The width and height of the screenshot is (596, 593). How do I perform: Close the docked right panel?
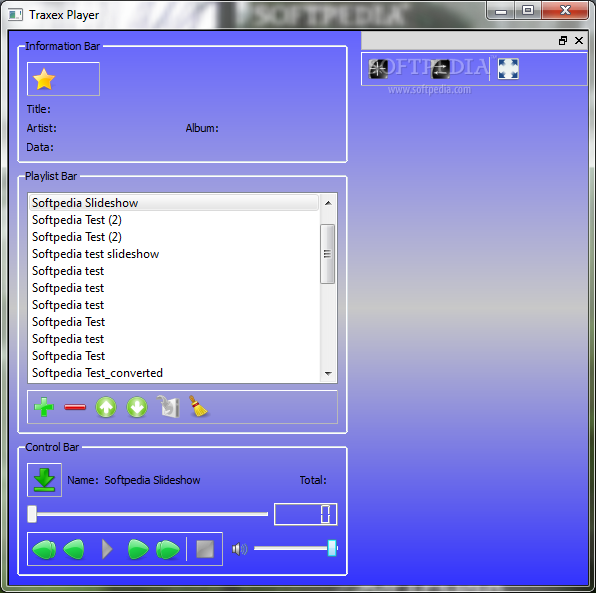579,40
